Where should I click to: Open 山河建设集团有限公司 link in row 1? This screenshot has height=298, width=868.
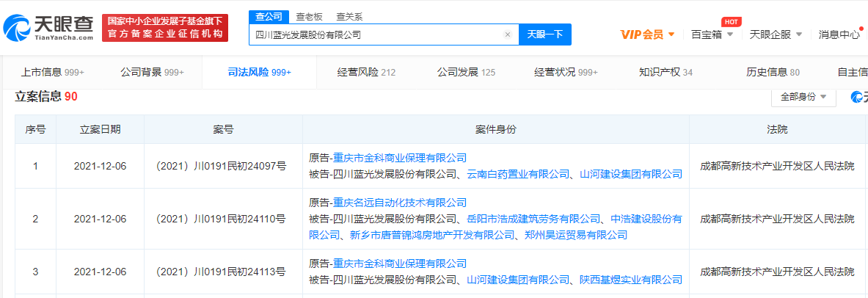630,174
